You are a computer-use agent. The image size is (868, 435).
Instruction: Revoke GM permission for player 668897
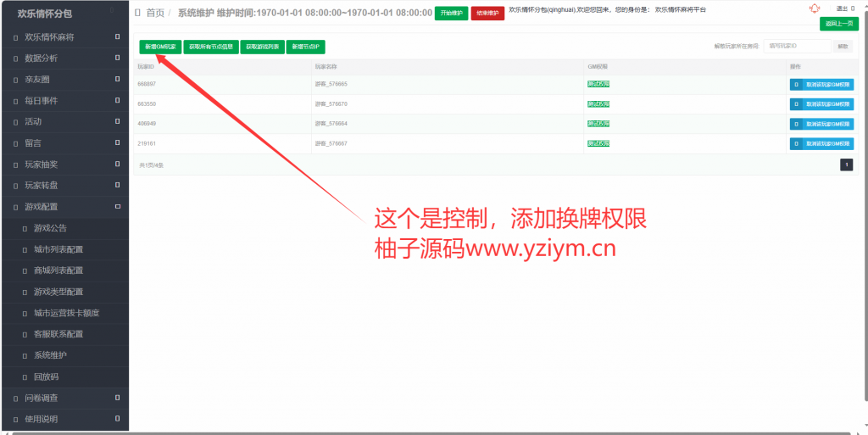821,85
